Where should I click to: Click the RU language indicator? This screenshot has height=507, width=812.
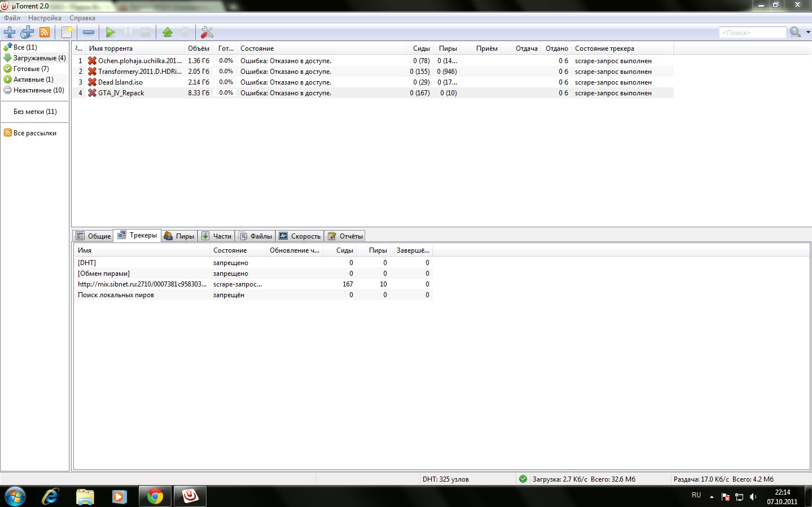[696, 495]
